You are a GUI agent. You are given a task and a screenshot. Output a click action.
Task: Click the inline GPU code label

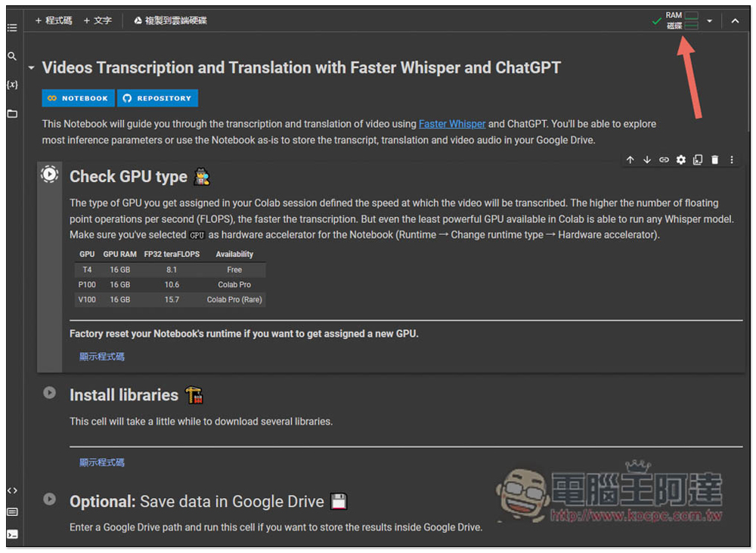tap(197, 235)
